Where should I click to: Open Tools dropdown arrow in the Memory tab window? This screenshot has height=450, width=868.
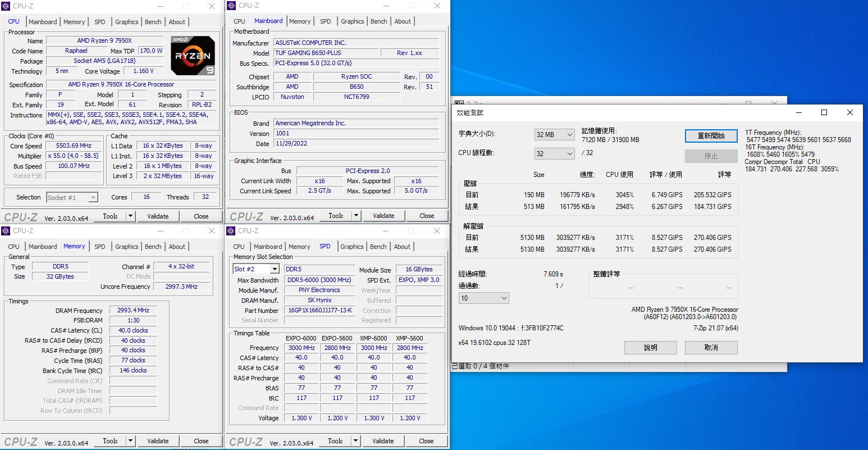(131, 441)
